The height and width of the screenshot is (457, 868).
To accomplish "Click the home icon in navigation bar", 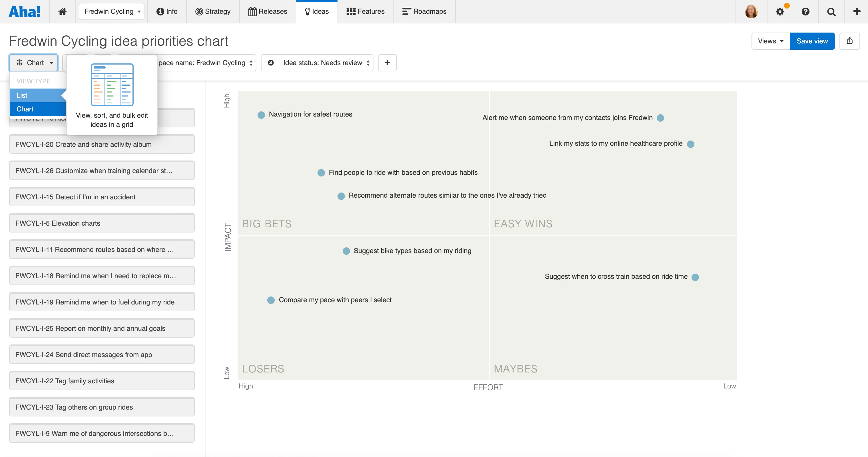I will (62, 11).
